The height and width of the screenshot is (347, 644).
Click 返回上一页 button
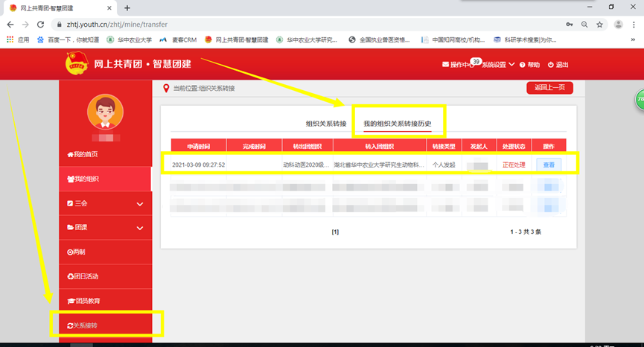549,88
